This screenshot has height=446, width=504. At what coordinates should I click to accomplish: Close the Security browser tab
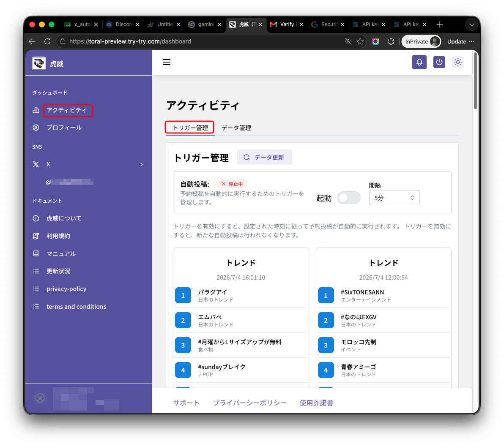click(342, 24)
